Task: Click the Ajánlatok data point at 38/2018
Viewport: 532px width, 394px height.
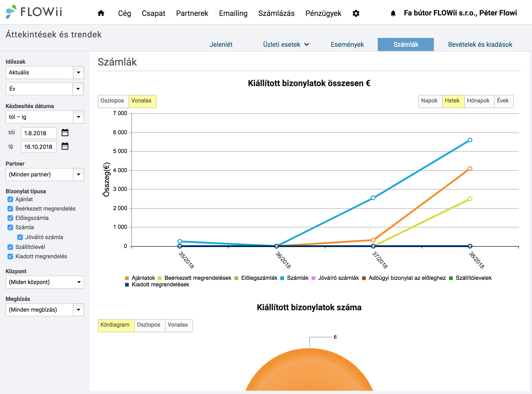Action: 470,169
